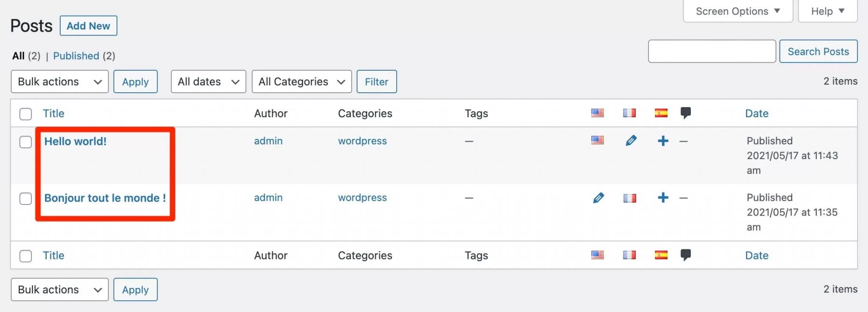
Task: Click the search posts input field
Action: (x=712, y=51)
